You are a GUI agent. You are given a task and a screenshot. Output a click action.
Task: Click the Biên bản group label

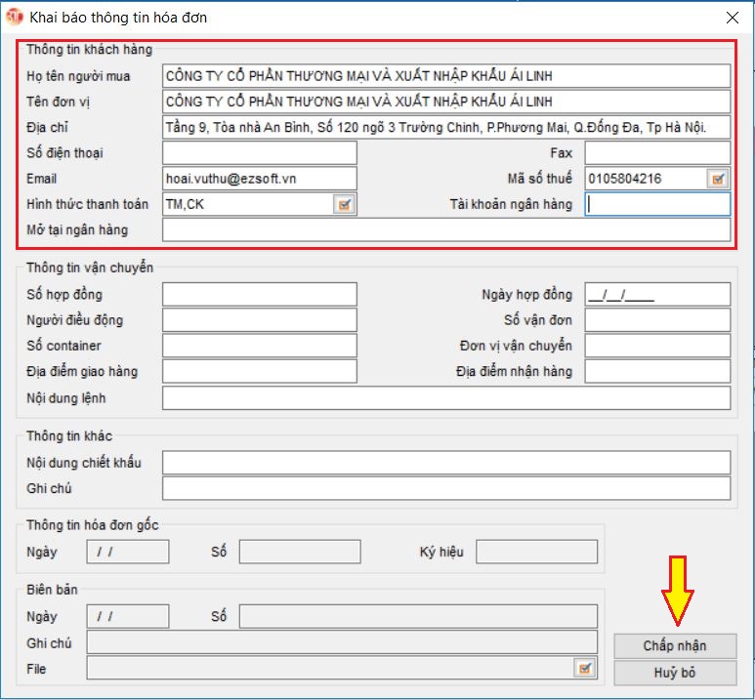52,590
